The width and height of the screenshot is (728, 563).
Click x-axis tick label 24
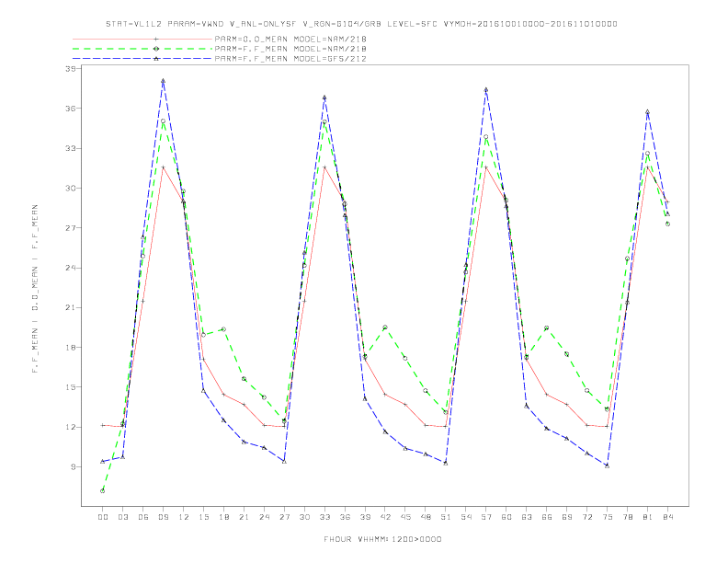pos(264,517)
